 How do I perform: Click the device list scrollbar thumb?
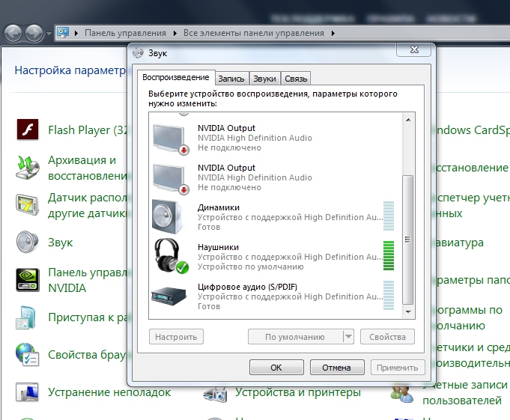pos(408,240)
